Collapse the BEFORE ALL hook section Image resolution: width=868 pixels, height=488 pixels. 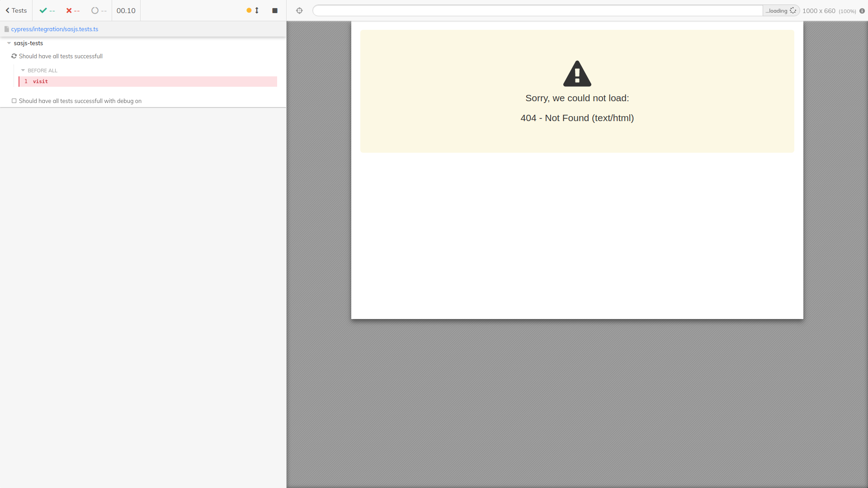pyautogui.click(x=23, y=70)
